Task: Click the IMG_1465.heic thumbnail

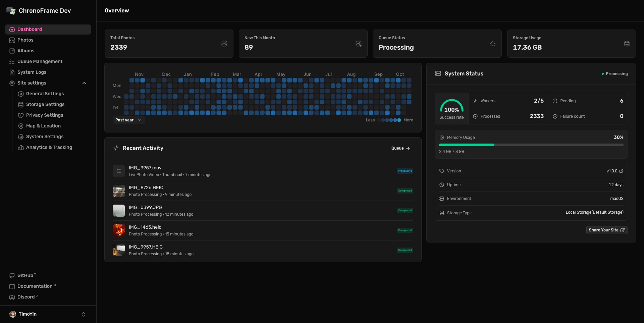Action: coord(119,230)
